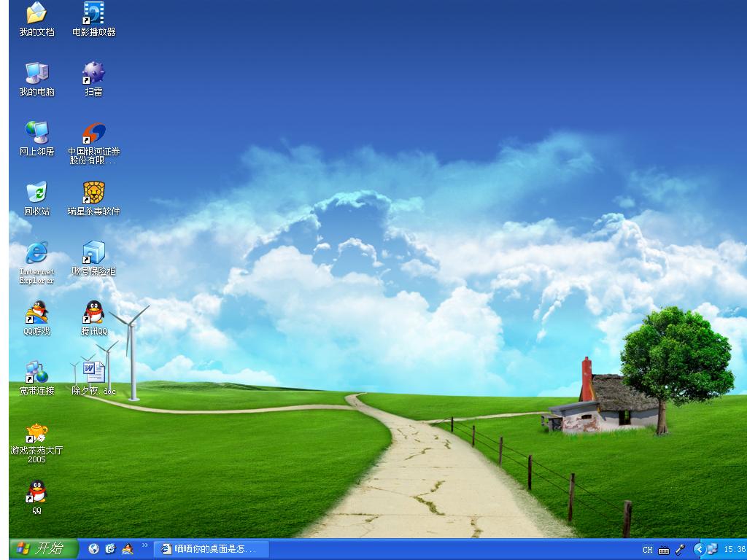Click CH language indicator in tray
Image resolution: width=747 pixels, height=560 pixels.
[x=648, y=550]
